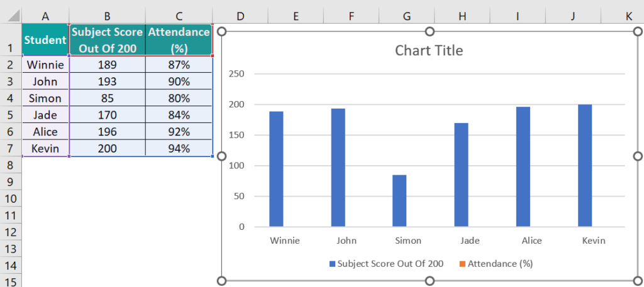Click the Jade name cell
The height and width of the screenshot is (287, 644).
[45, 115]
